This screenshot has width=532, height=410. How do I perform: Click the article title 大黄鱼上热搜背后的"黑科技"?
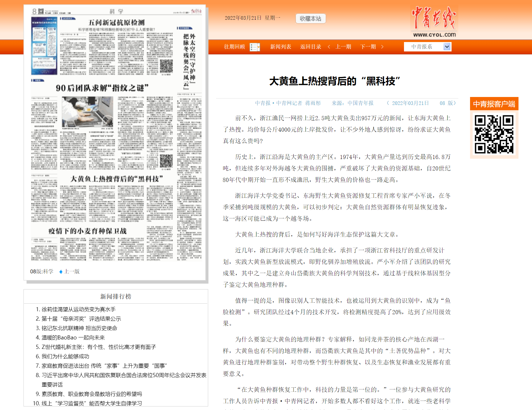coord(335,81)
